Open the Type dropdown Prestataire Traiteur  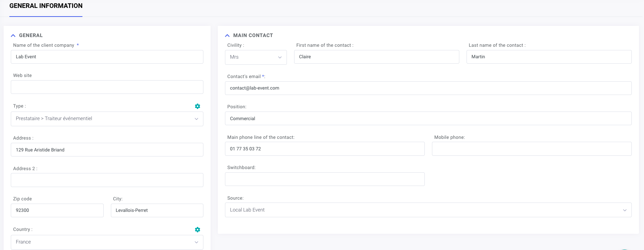107,119
